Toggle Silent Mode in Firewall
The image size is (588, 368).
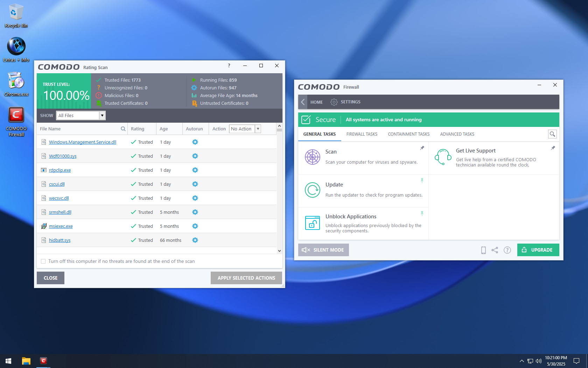click(323, 250)
